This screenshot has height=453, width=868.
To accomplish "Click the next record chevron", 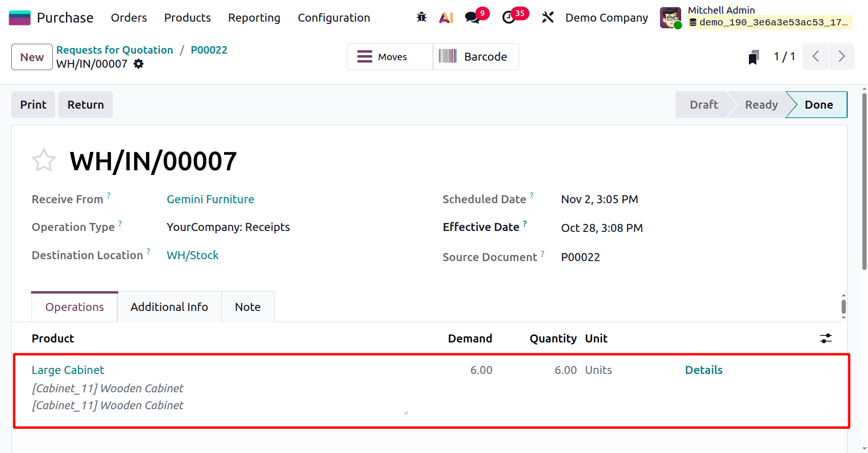I will (842, 56).
